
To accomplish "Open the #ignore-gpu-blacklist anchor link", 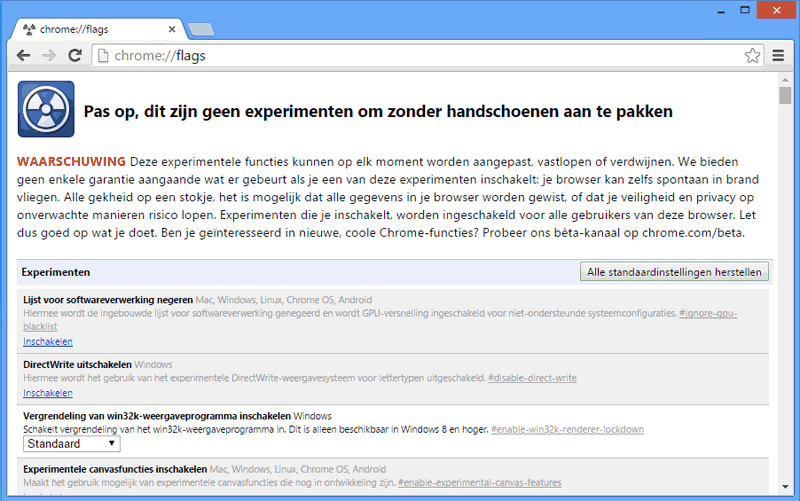I will coord(708,313).
